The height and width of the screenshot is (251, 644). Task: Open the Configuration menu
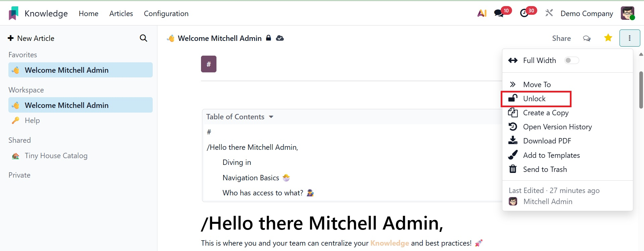pyautogui.click(x=166, y=14)
